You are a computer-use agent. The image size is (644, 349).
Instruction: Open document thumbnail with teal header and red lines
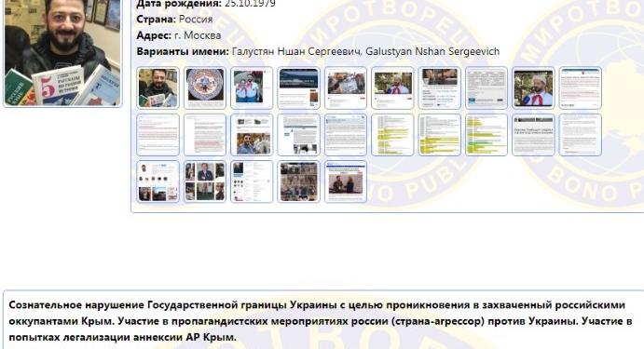(581, 87)
